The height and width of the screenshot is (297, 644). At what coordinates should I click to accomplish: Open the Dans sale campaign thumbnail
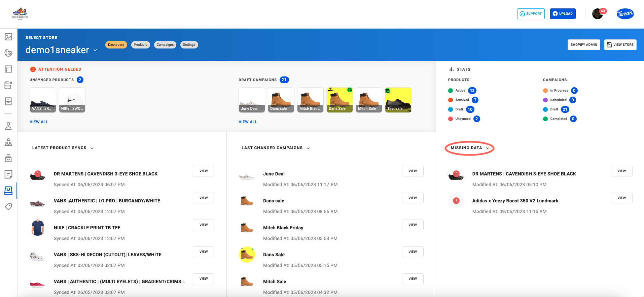[281, 100]
